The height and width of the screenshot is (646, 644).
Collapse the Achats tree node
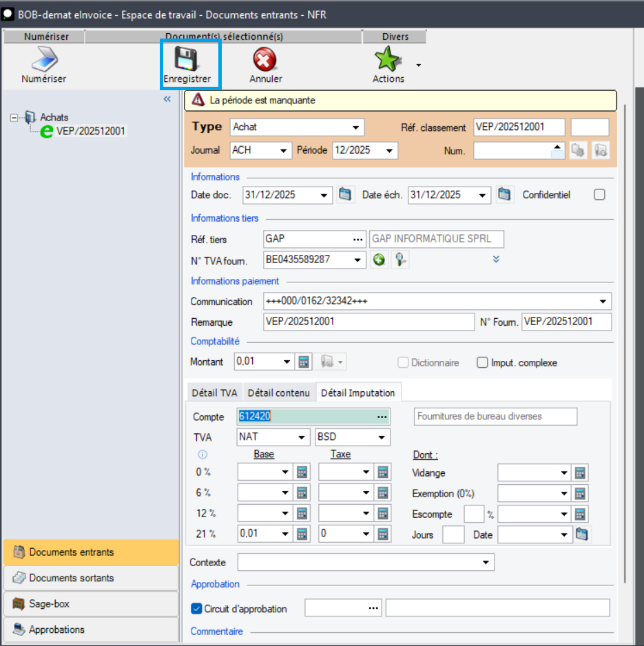(x=14, y=118)
